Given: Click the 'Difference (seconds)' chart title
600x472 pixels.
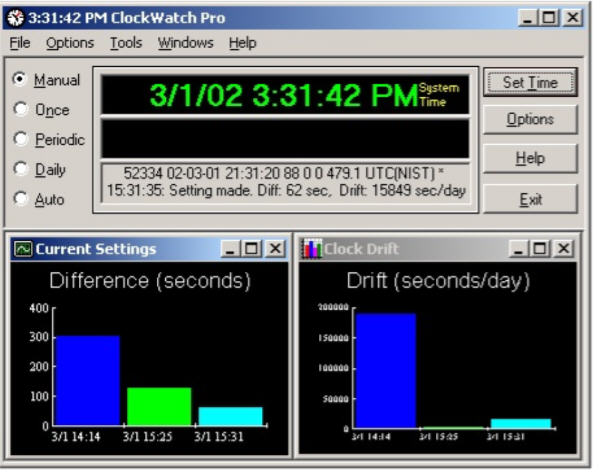Looking at the screenshot, I should [x=150, y=281].
